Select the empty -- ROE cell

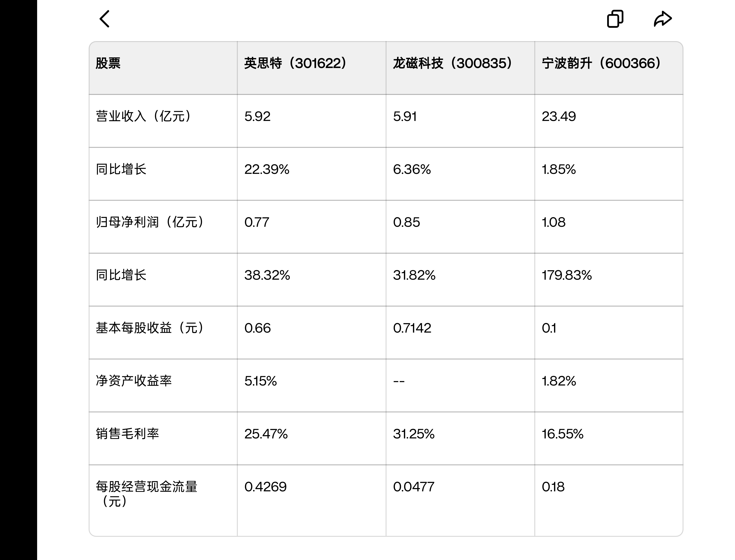(x=399, y=381)
